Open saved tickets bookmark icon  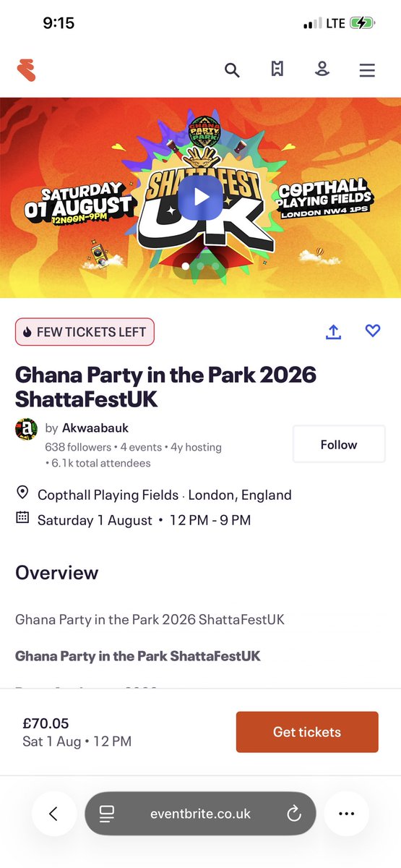coord(277,69)
